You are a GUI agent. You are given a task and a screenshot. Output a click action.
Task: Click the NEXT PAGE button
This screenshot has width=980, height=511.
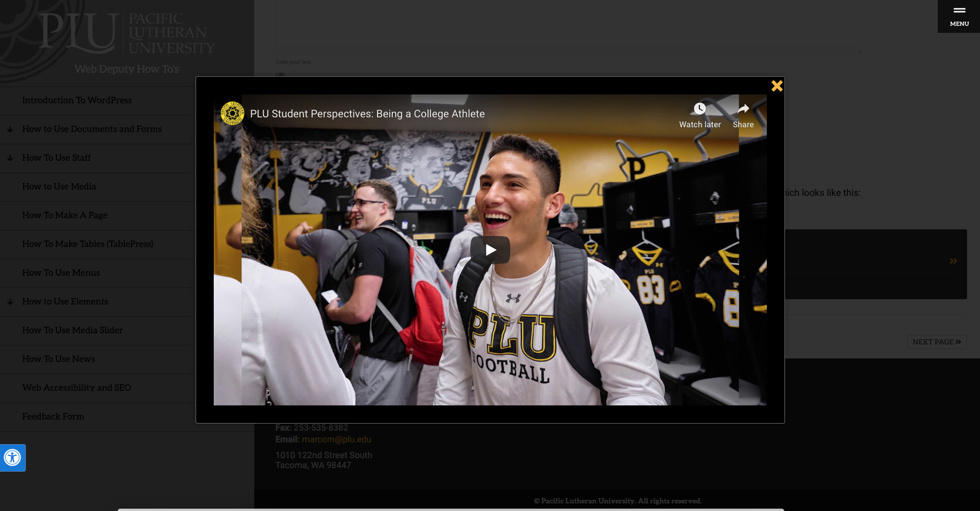point(937,342)
